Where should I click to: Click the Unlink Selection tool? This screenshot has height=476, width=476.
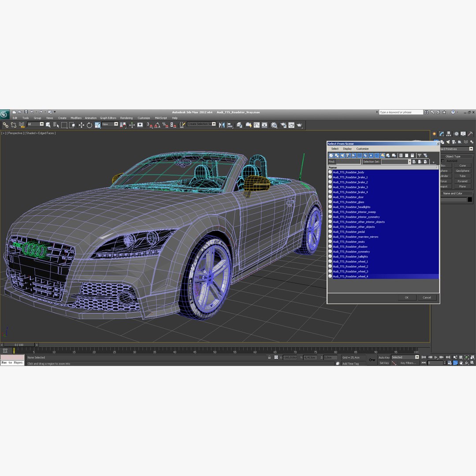pos(14,125)
